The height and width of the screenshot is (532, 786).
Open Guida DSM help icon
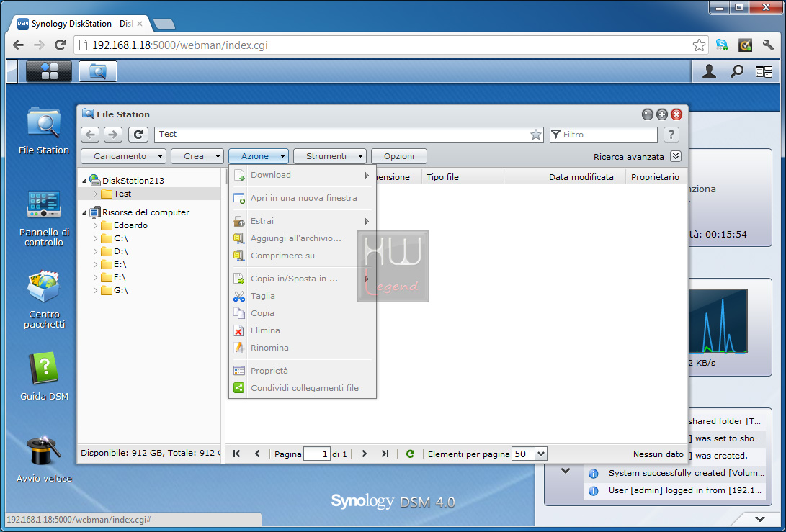pos(44,377)
